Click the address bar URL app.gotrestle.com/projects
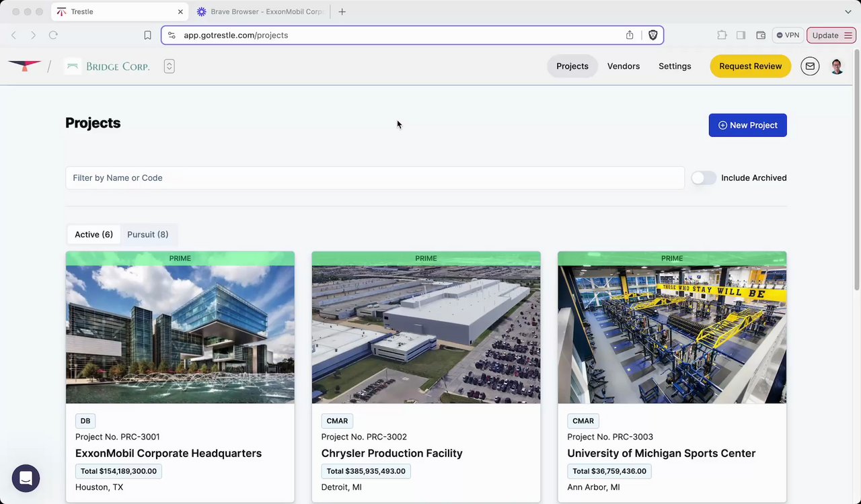Screen dimensions: 861x504 (235, 35)
